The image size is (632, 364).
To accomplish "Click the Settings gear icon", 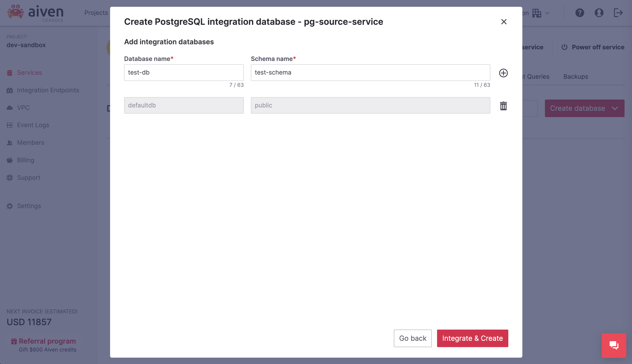I will click(10, 206).
